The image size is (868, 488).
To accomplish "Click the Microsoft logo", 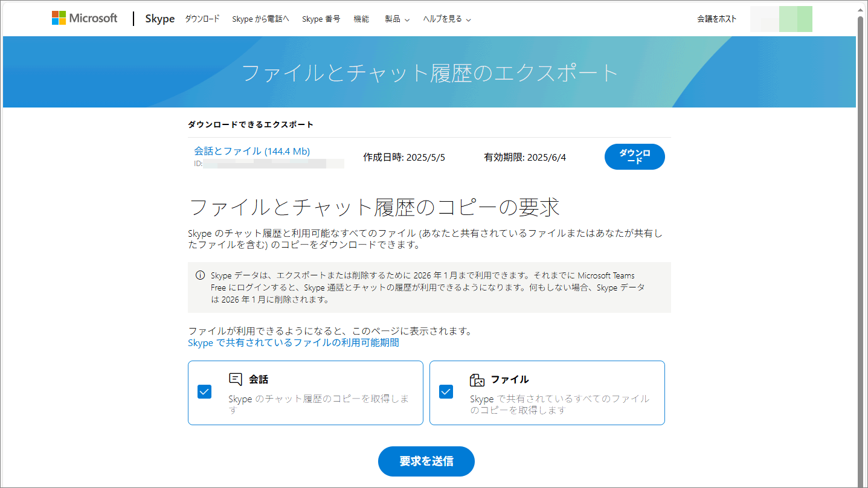I will click(85, 18).
